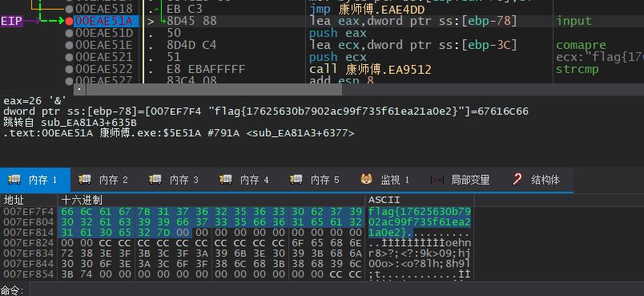Click the disassembly horizontal scrollbar thumb
Viewport: 644px width, 296px height.
214,90
